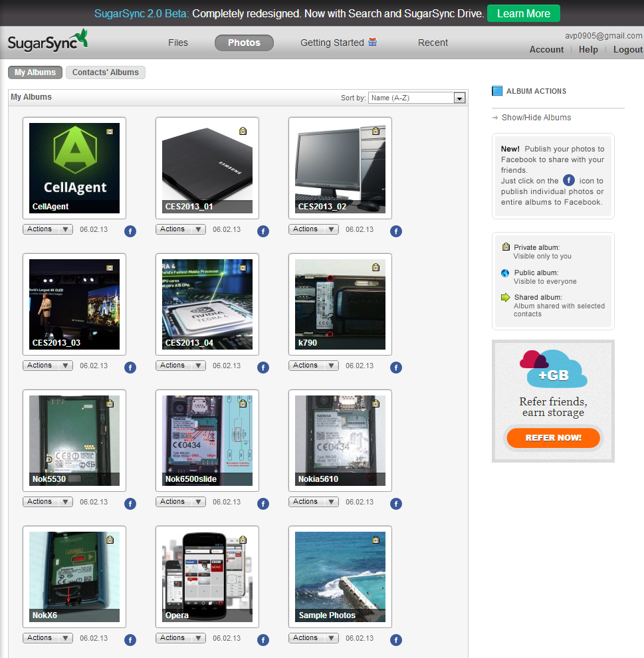Image resolution: width=644 pixels, height=658 pixels.
Task: Open Actions dropdown for Sample Photos album
Action: [314, 638]
